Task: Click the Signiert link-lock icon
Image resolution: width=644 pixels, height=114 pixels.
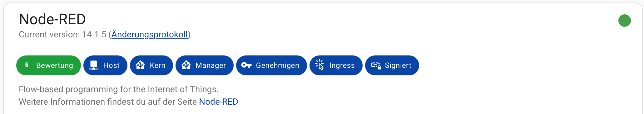Action: 376,65
